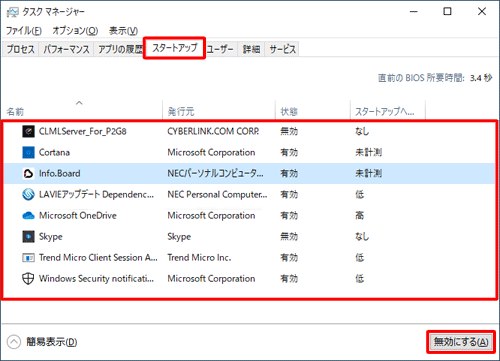Select the Skype name in the 名前 column

(x=51, y=237)
